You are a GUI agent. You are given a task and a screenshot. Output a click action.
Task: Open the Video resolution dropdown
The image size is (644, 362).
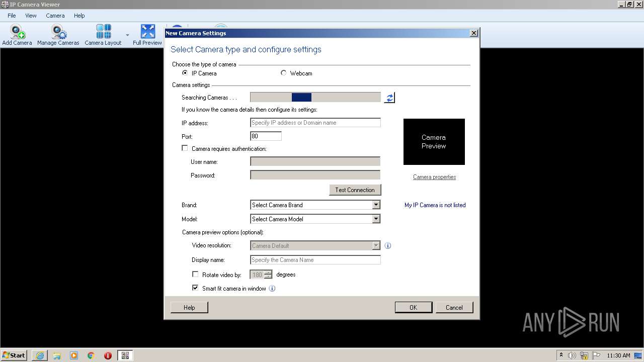tap(376, 246)
